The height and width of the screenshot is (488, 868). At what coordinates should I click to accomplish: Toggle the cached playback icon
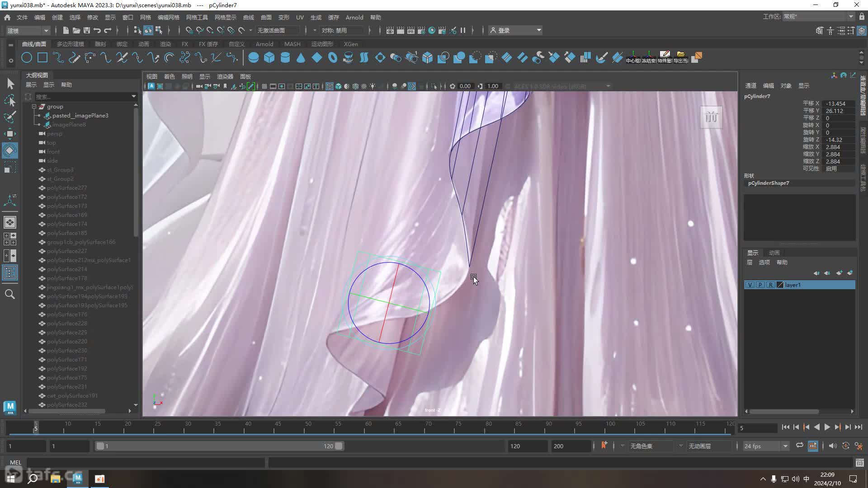click(x=813, y=446)
